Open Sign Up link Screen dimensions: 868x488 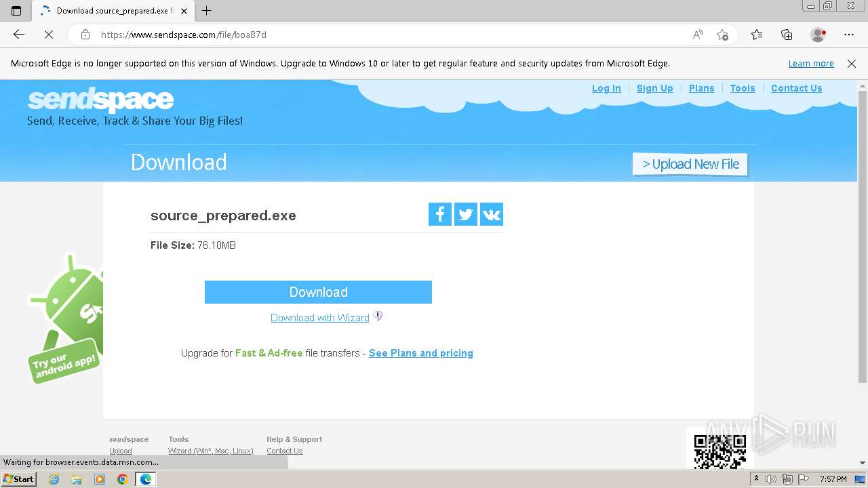655,88
